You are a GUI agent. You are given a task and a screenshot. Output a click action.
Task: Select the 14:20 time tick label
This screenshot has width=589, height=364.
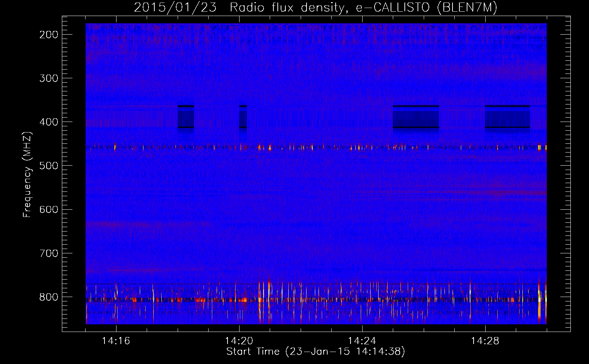[239, 341]
